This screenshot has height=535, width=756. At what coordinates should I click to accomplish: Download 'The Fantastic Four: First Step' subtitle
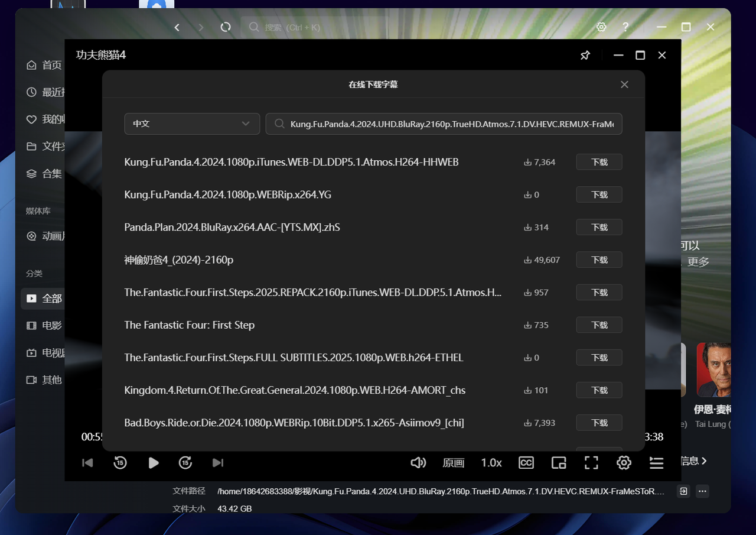tap(599, 325)
